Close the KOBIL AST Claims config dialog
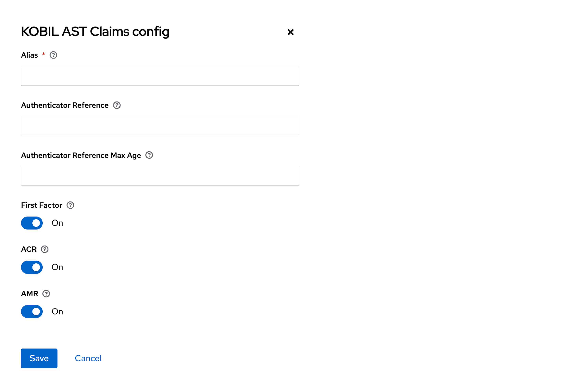 coord(290,32)
